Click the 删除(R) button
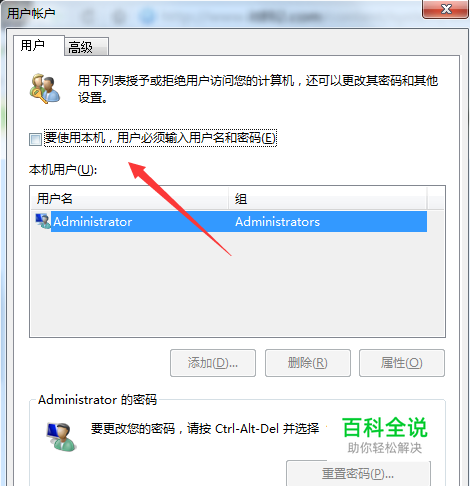470x486 pixels. coord(308,363)
